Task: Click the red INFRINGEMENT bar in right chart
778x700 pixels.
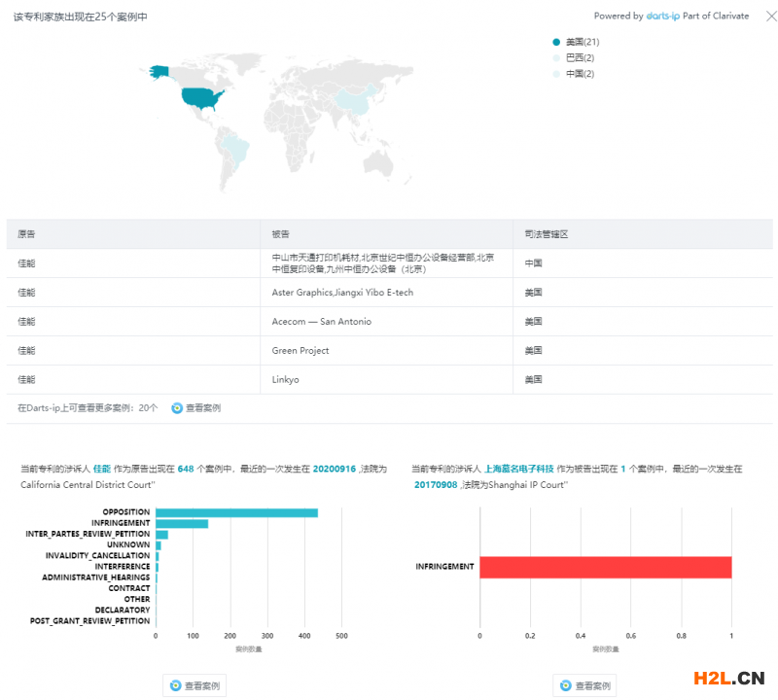Action: point(605,567)
